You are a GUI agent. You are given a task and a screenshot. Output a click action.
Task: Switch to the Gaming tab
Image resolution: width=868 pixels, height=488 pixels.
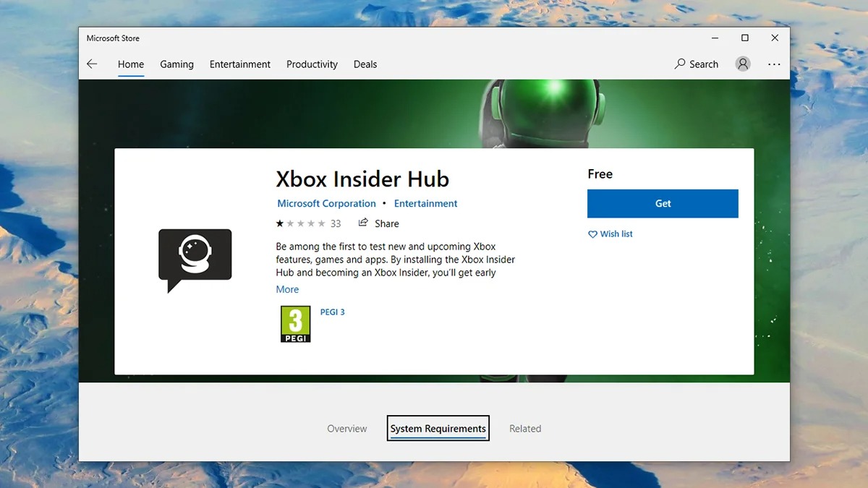tap(176, 64)
